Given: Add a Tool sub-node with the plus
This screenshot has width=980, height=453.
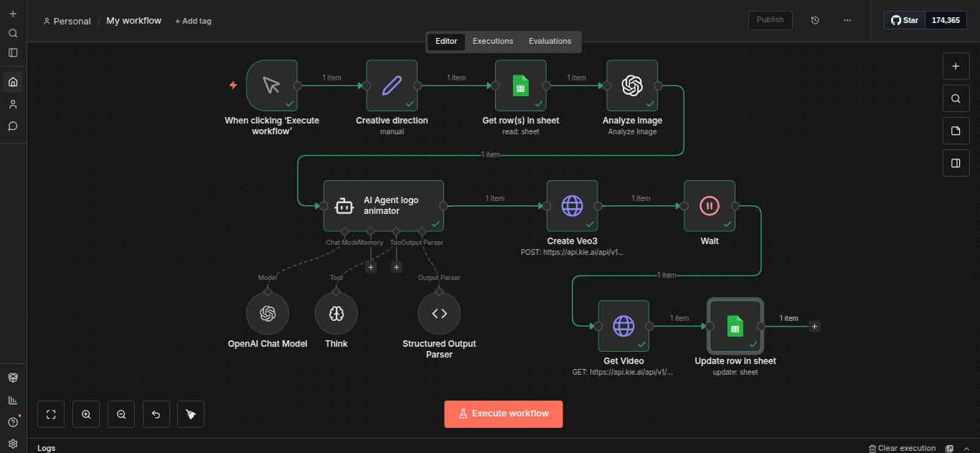Looking at the screenshot, I should 396,267.
